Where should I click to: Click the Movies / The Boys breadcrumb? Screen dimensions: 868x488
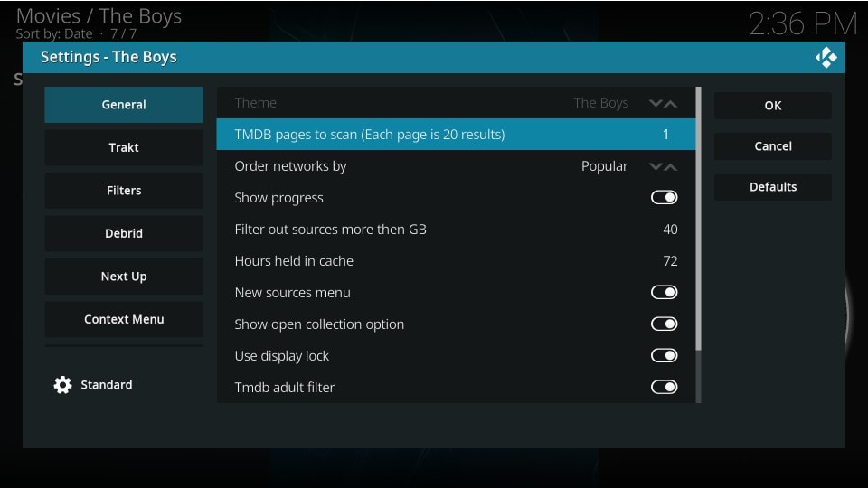(x=99, y=16)
